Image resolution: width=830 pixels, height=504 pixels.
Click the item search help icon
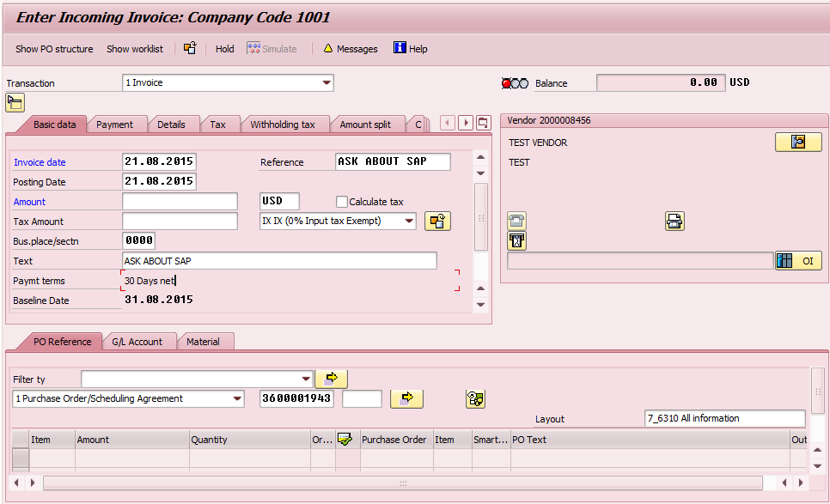click(475, 398)
